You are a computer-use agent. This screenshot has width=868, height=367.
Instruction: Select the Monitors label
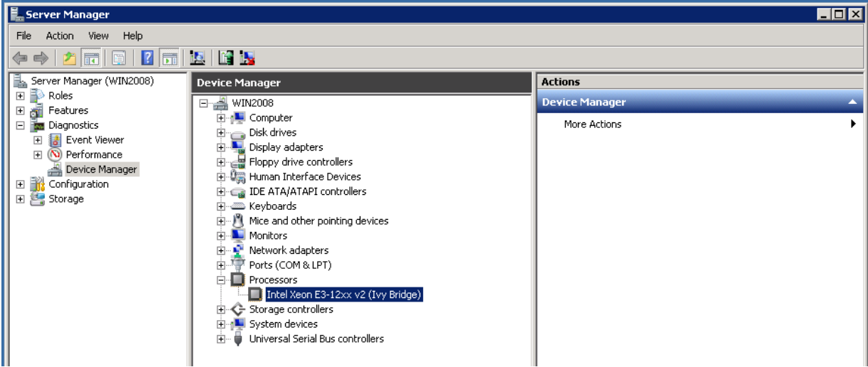click(268, 235)
